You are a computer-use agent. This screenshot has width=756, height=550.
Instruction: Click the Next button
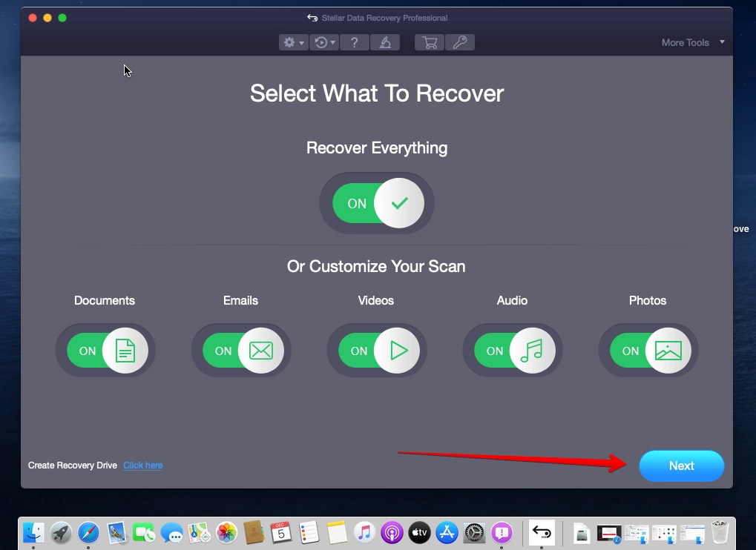click(681, 465)
